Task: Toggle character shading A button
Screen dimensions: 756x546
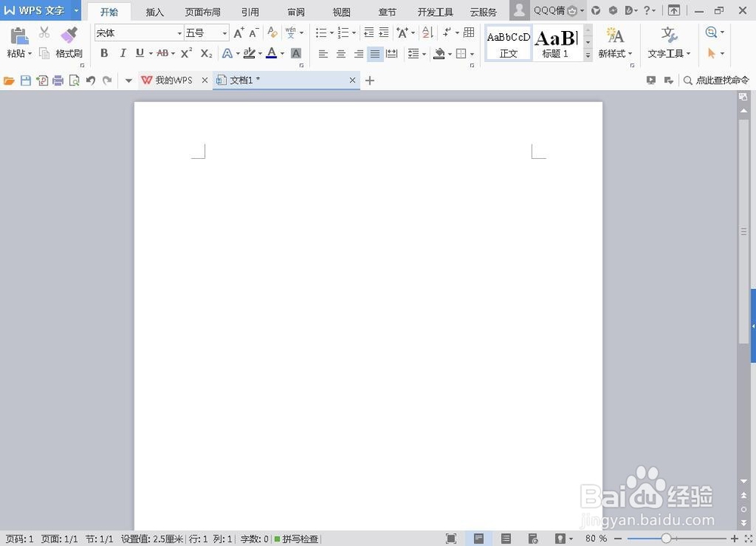Action: coord(296,53)
